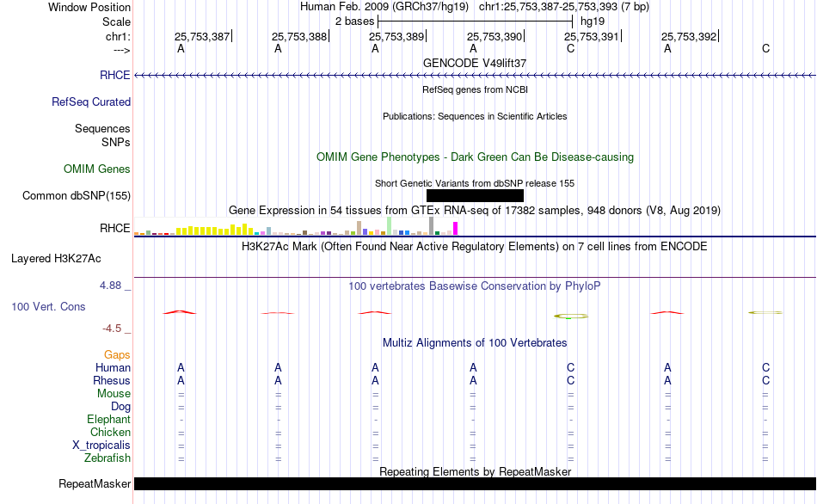The height and width of the screenshot is (504, 817).
Task: Click the hg19 label beside the scale bar
Action: pyautogui.click(x=593, y=22)
